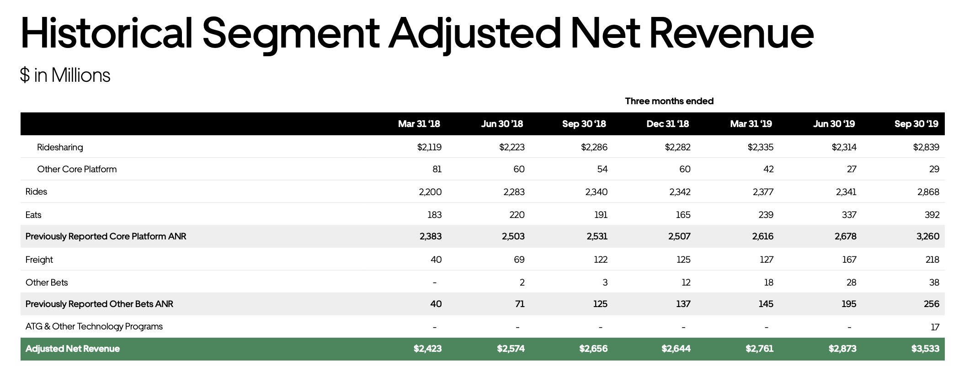The width and height of the screenshot is (980, 382).
Task: Select the Jun 30 '19 column header
Action: [834, 124]
